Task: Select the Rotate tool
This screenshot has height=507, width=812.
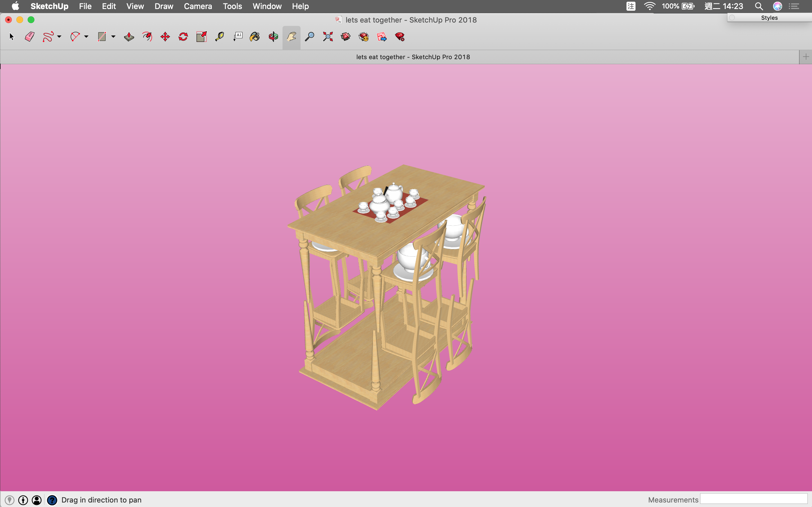Action: pos(183,37)
